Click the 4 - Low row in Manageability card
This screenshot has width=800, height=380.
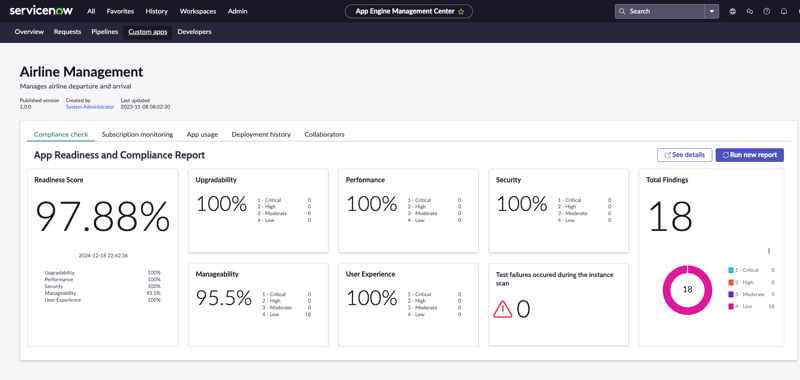(x=286, y=315)
